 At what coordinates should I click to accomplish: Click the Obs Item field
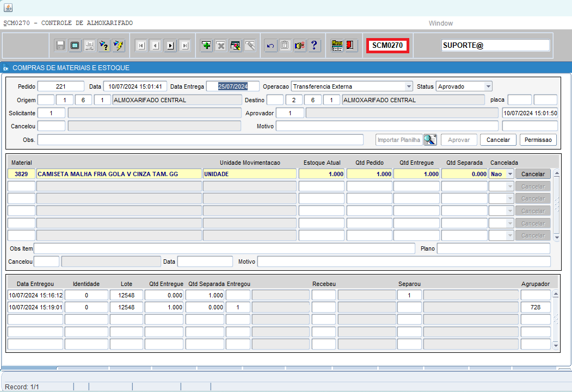click(224, 248)
